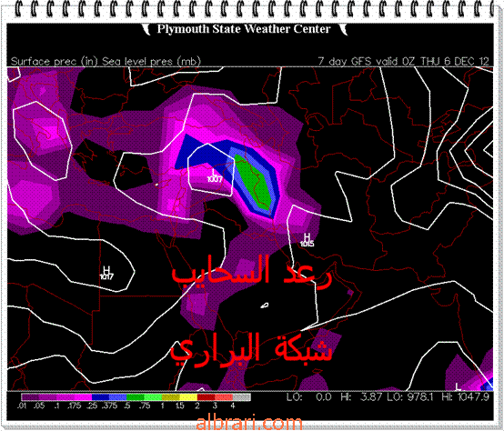The height and width of the screenshot is (431, 504).
Task: Click the Surface prec Sea level pres label
Action: [106, 61]
